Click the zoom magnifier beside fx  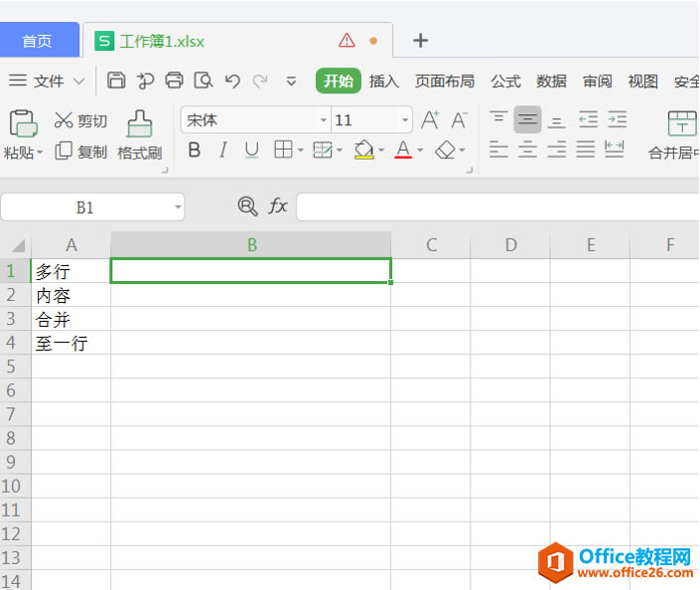point(247,207)
